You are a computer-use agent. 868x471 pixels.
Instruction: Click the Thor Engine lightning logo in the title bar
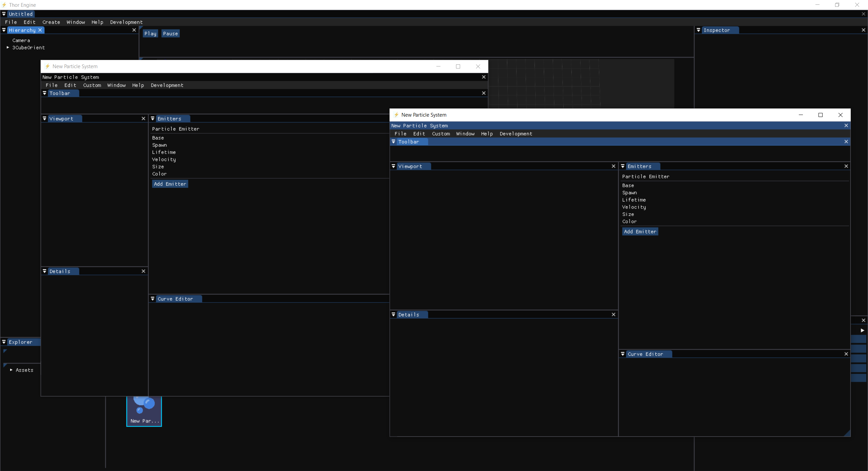(4, 5)
